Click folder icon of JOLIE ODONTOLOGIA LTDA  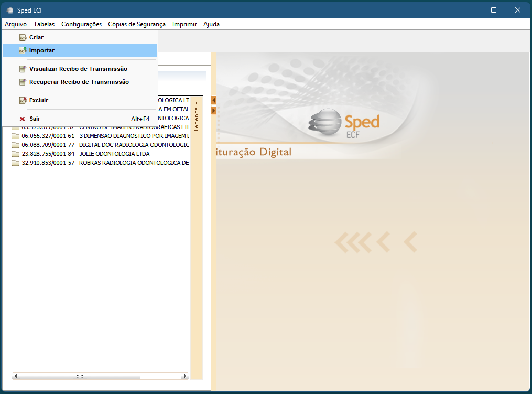[x=16, y=154]
